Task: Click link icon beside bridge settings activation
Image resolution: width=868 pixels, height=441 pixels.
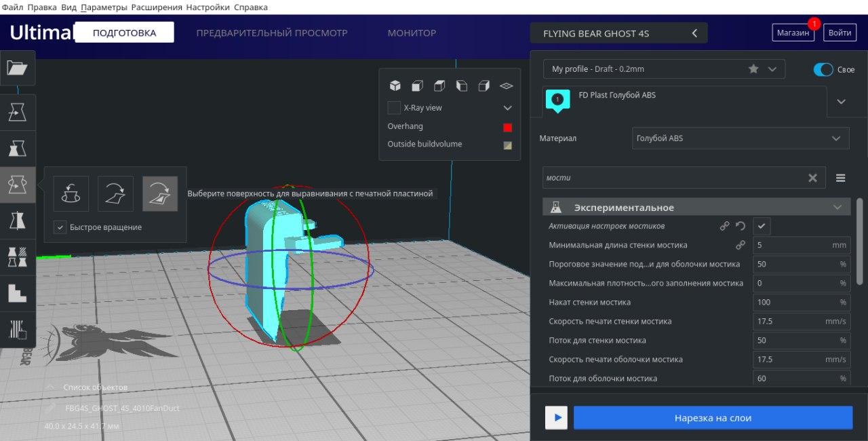Action: [x=725, y=226]
